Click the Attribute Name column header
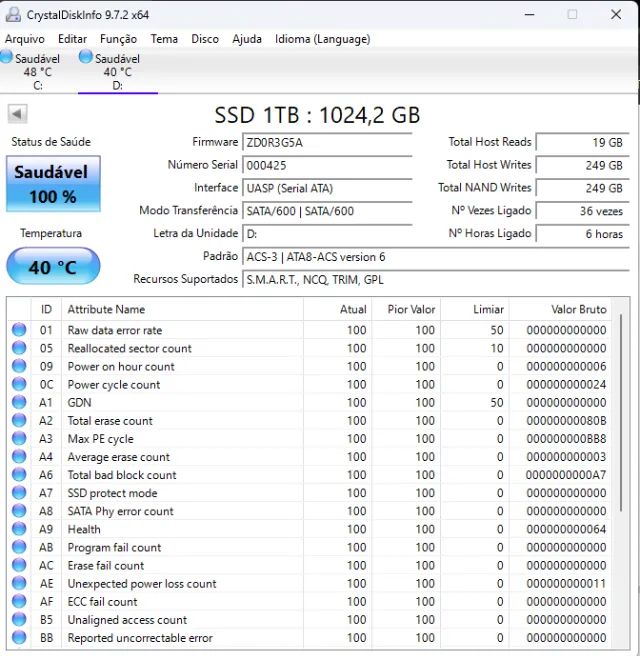Screen dimensions: 640x656 coord(182,309)
